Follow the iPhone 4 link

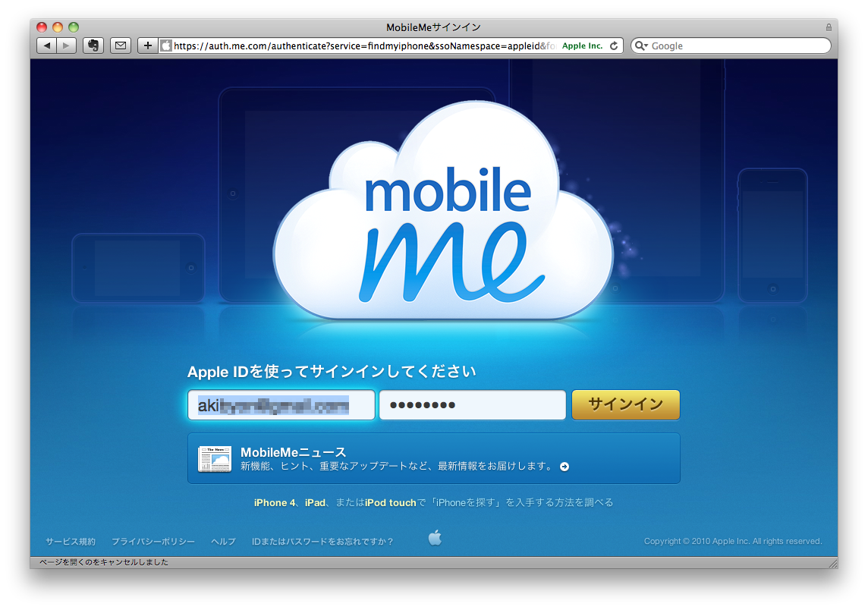275,502
